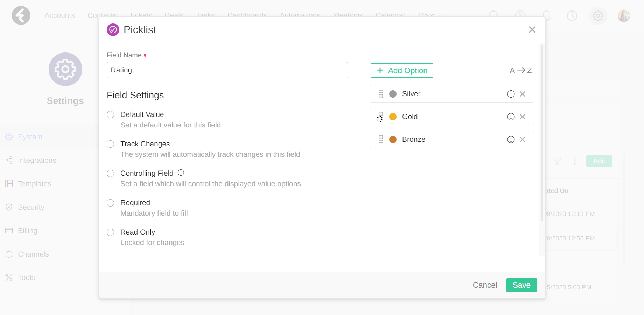The width and height of the screenshot is (644, 315).
Task: Click the purple Picklist checkmark icon
Action: [x=113, y=30]
